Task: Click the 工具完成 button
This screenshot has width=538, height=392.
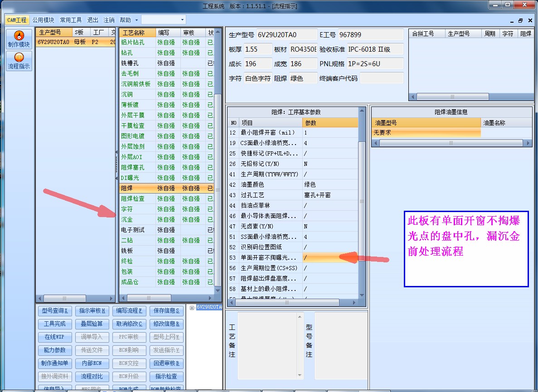Action: point(54,324)
